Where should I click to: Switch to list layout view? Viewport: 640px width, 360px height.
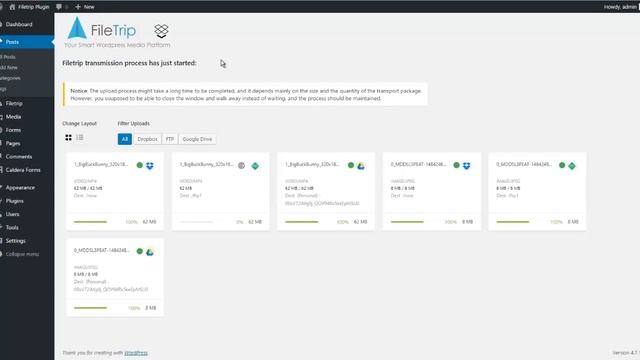point(80,138)
